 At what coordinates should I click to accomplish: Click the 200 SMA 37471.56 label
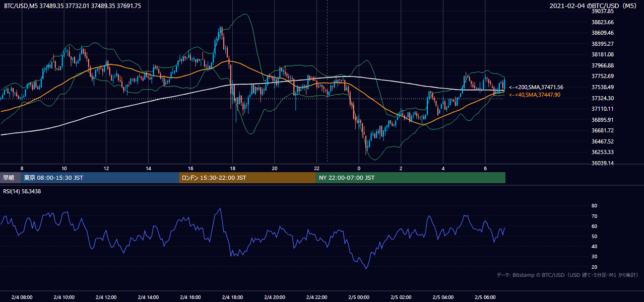pyautogui.click(x=536, y=87)
